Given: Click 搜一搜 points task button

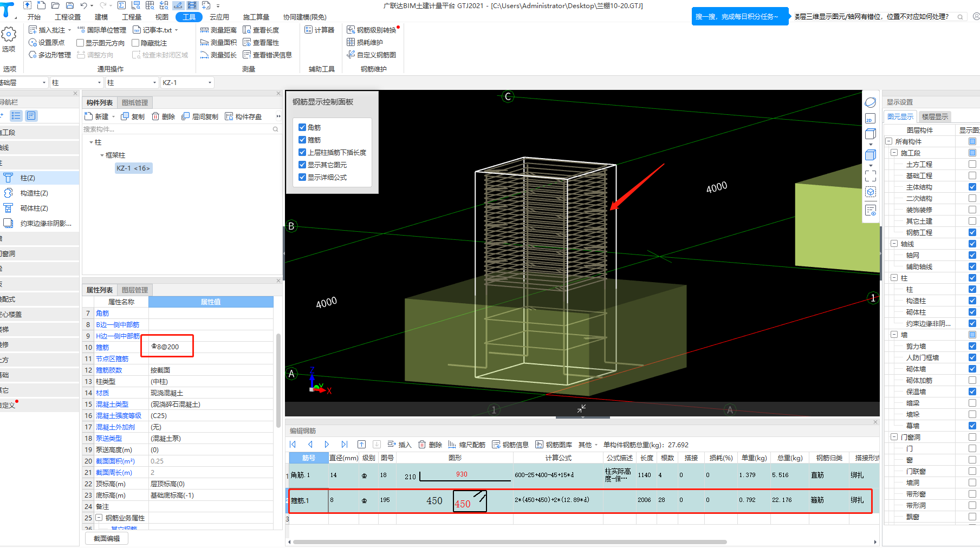Looking at the screenshot, I should tap(739, 17).
